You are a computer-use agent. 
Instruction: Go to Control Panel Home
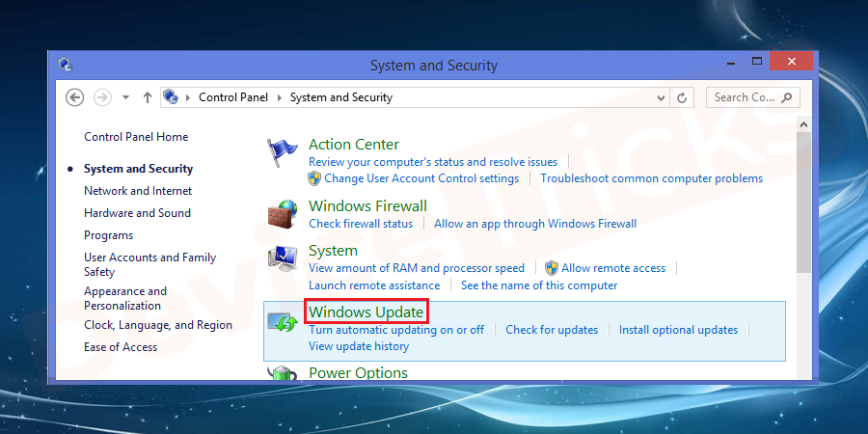136,137
